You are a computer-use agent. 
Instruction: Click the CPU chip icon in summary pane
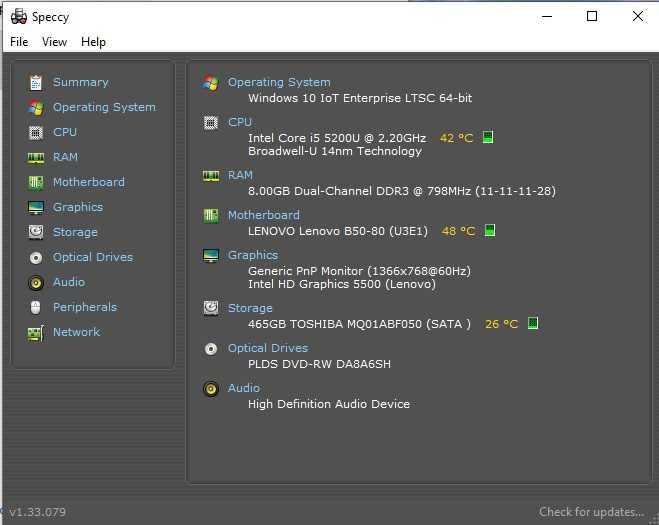click(x=211, y=123)
